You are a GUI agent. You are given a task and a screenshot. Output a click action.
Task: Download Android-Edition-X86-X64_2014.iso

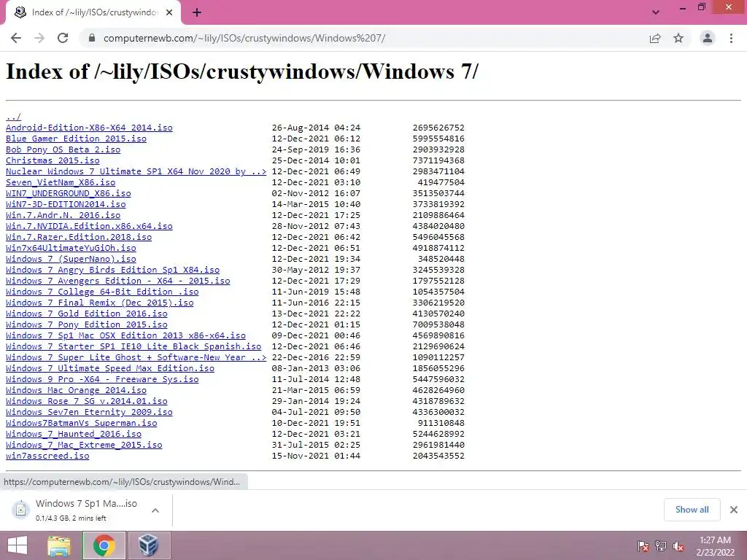click(x=89, y=128)
